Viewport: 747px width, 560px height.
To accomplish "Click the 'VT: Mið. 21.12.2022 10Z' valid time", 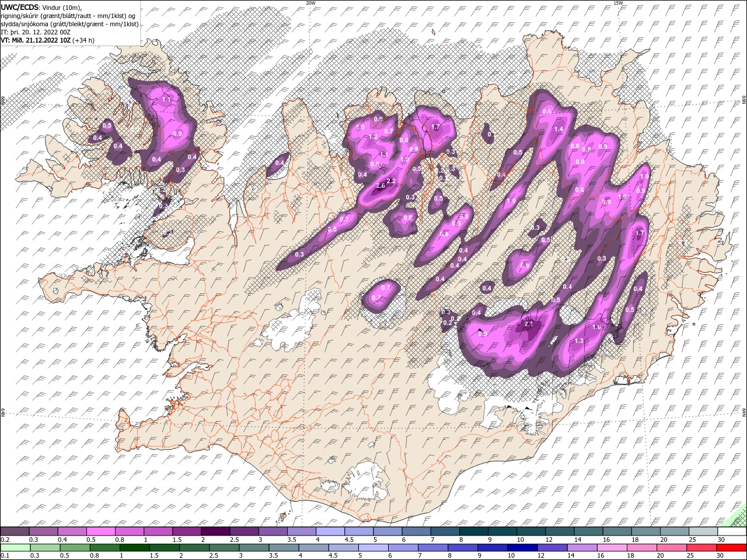I will (x=35, y=40).
